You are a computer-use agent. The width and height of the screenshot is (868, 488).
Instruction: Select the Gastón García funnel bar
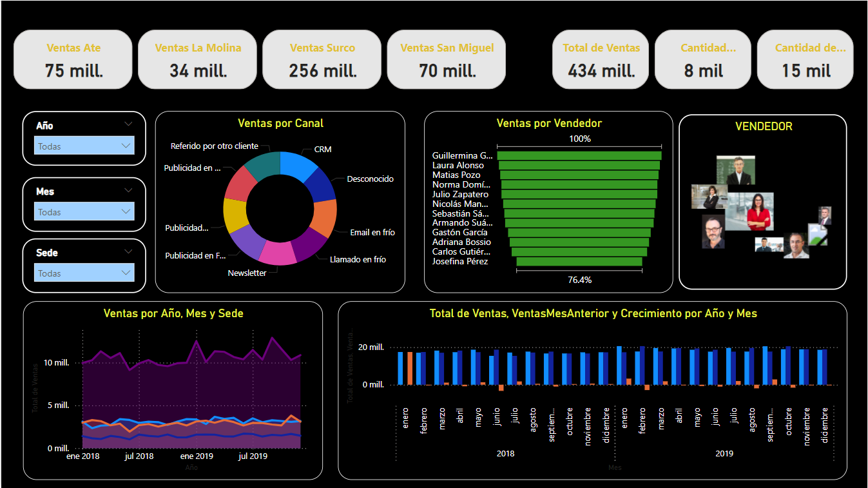click(x=579, y=232)
